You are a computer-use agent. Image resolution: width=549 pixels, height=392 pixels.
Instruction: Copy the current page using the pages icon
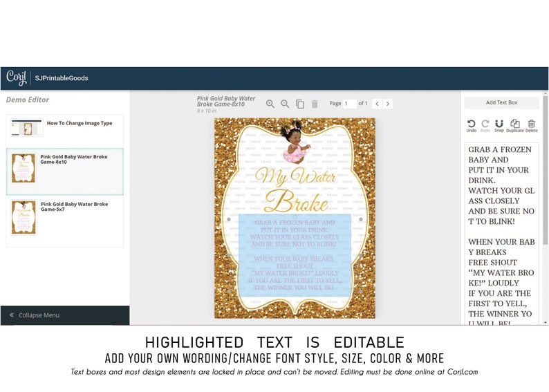point(299,104)
